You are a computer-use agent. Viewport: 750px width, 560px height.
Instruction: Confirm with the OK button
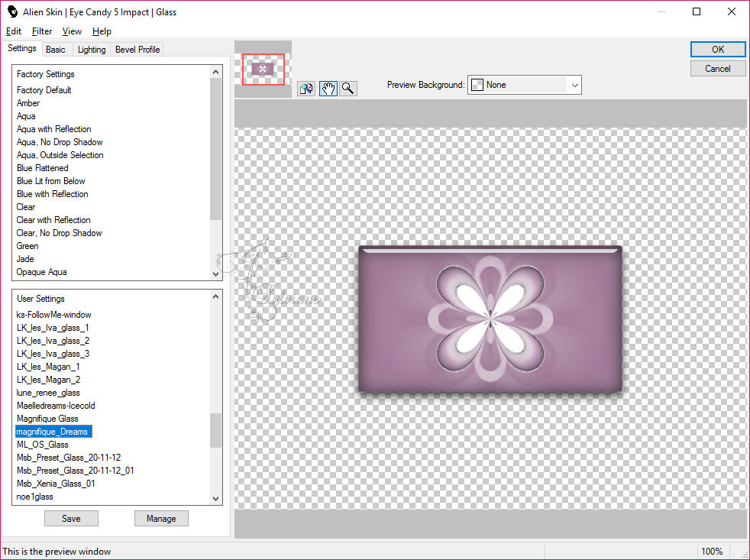pos(717,50)
